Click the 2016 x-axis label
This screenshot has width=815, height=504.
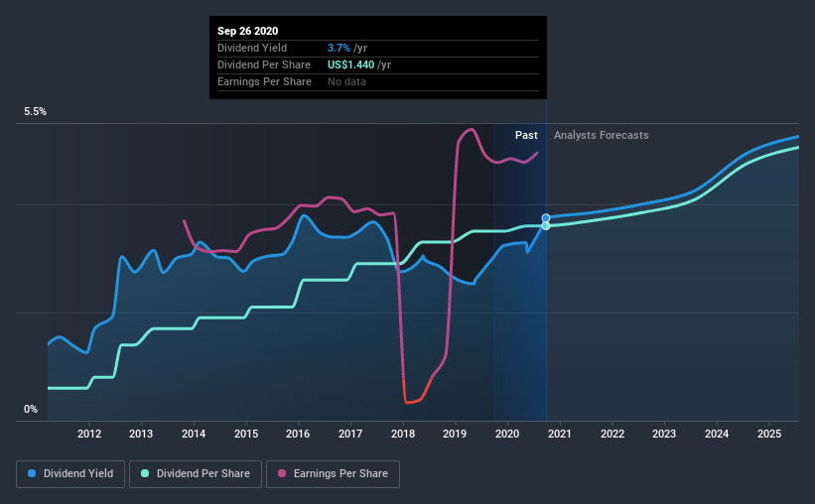pyautogui.click(x=298, y=434)
